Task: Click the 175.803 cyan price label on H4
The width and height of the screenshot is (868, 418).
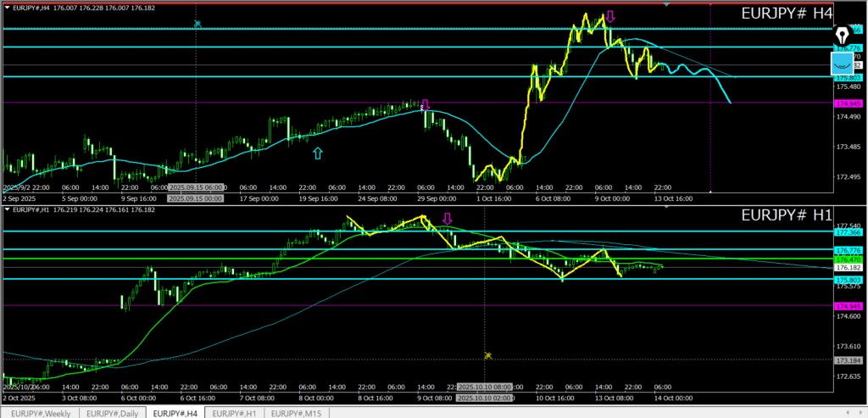Action: tap(848, 77)
